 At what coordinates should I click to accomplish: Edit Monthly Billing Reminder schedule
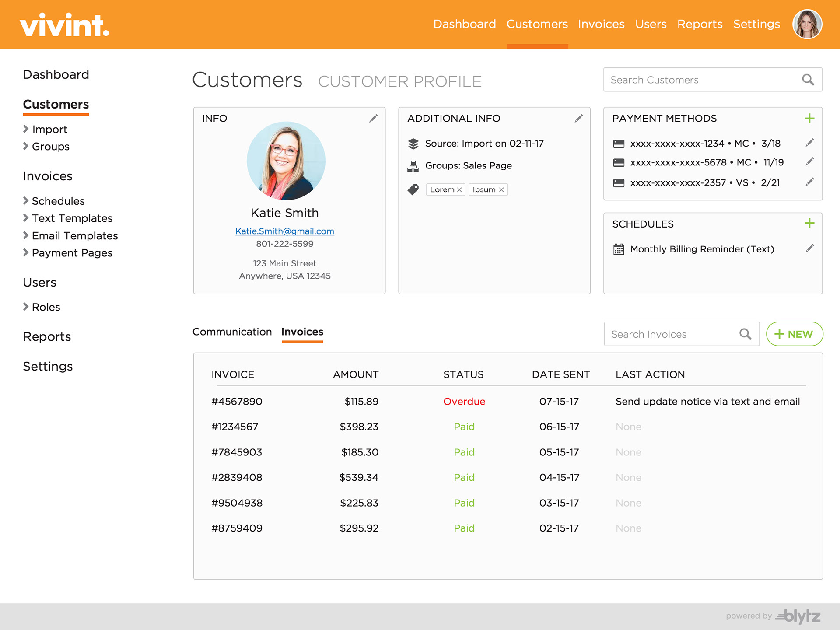809,248
